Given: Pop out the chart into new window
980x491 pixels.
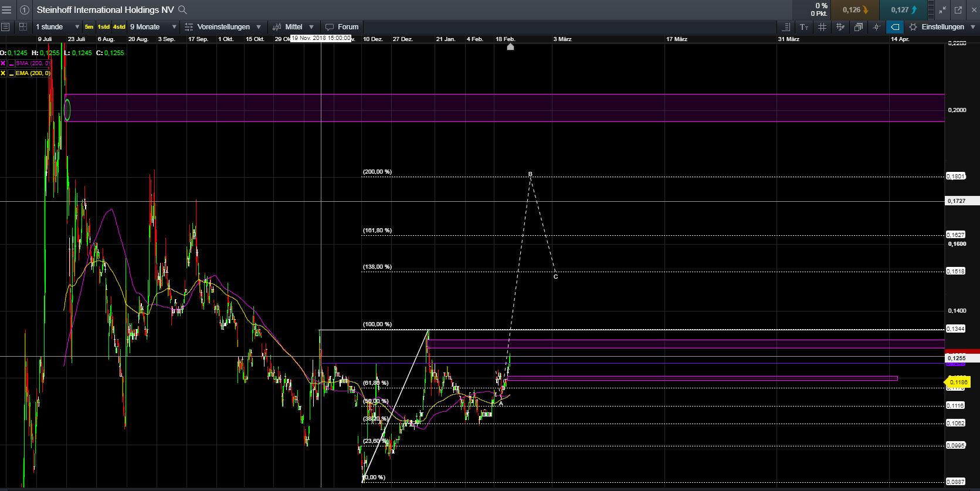Looking at the screenshot, I should coord(958,10).
